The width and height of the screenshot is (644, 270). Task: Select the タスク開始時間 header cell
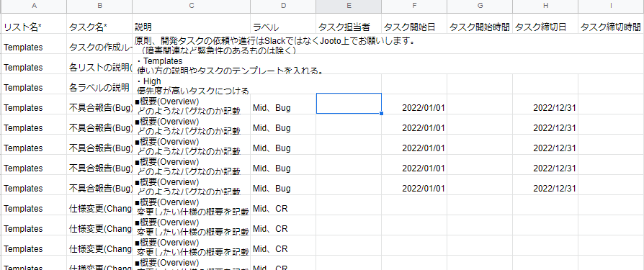click(480, 23)
